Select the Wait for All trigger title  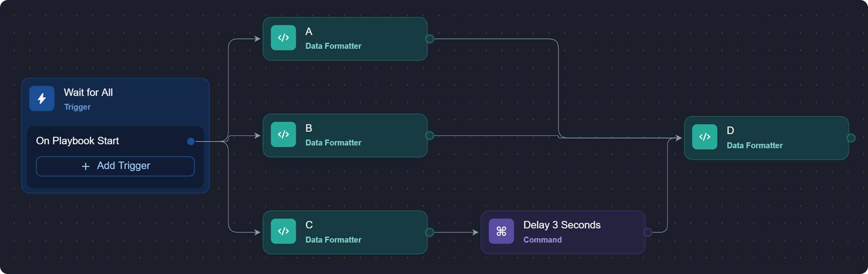(x=88, y=92)
